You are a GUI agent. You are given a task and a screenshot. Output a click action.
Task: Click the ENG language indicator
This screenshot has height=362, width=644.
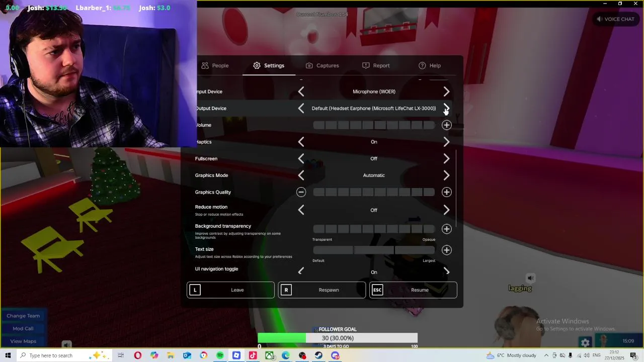[x=596, y=355]
